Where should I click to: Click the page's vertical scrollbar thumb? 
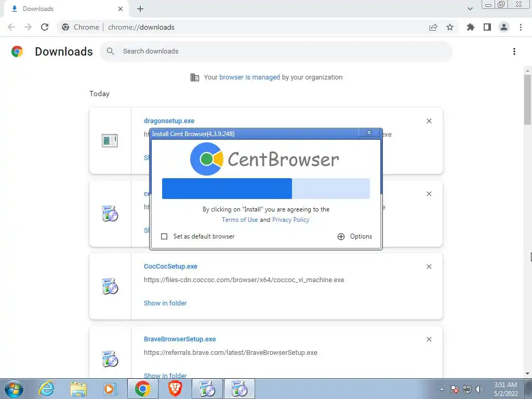[x=527, y=99]
